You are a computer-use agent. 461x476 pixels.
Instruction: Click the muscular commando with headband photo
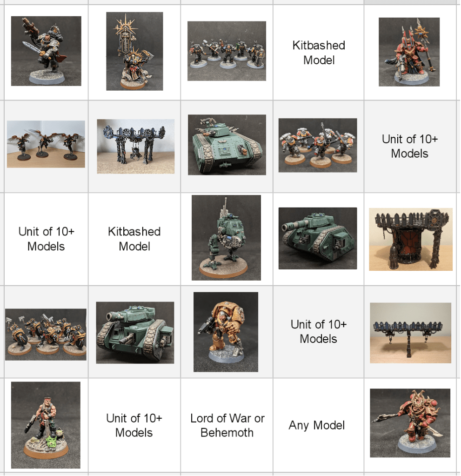[x=46, y=425]
